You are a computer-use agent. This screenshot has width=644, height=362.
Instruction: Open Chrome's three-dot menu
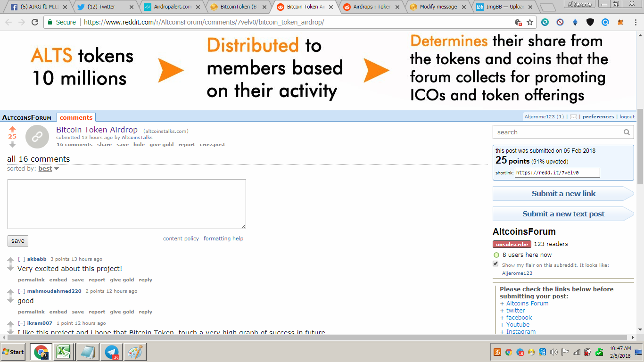coord(636,22)
